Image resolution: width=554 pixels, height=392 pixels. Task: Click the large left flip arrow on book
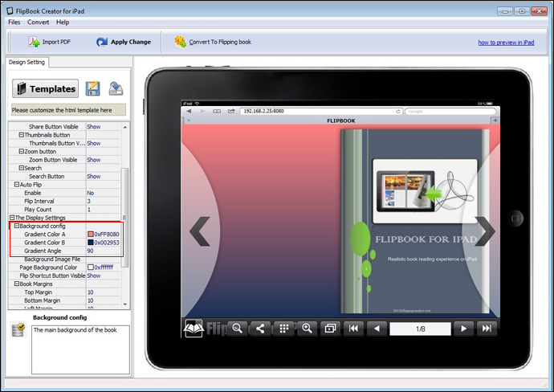point(200,231)
